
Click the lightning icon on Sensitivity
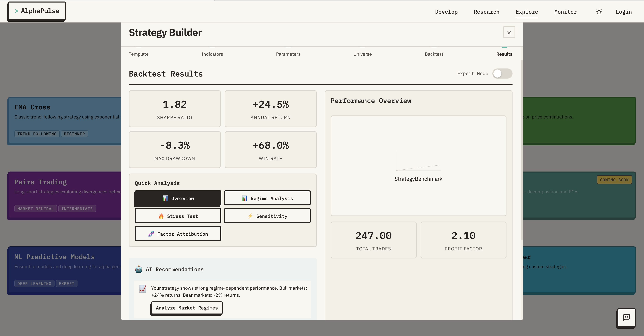[250, 216]
